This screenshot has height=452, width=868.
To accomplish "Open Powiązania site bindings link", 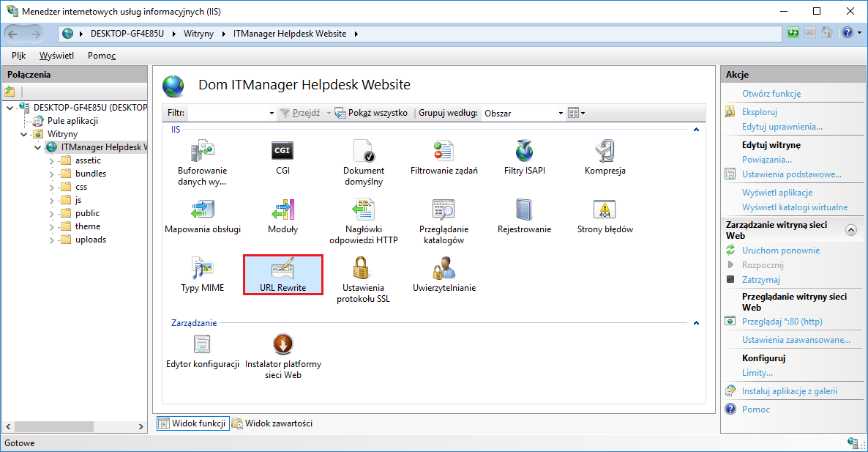I will [x=767, y=160].
